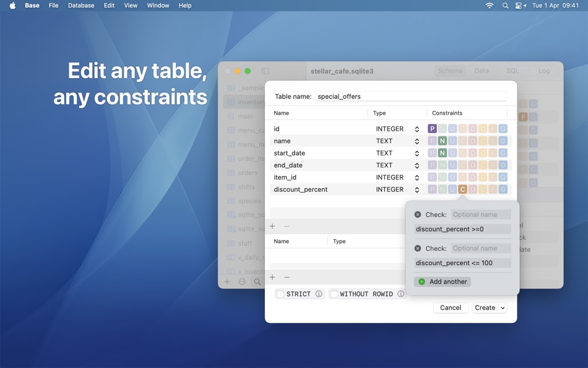
Task: Switch to SQL tab in background window
Action: (x=512, y=71)
